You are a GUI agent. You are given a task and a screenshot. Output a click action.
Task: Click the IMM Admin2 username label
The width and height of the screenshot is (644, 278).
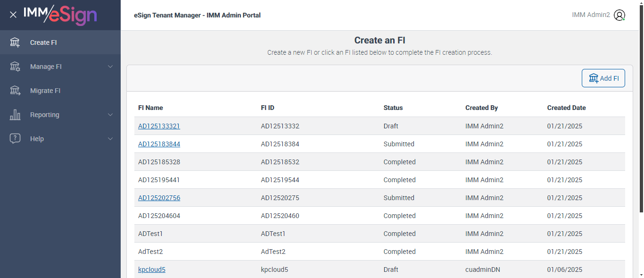tap(591, 15)
